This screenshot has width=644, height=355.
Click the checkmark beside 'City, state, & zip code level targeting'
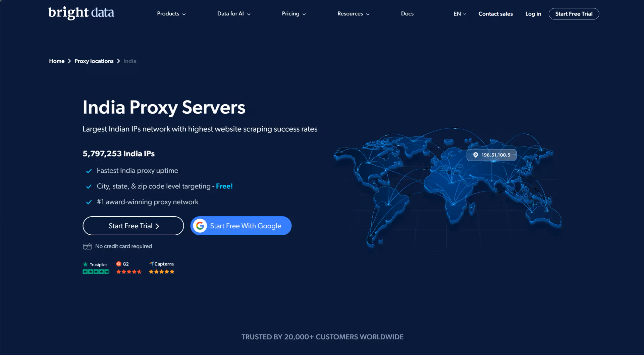pos(89,187)
